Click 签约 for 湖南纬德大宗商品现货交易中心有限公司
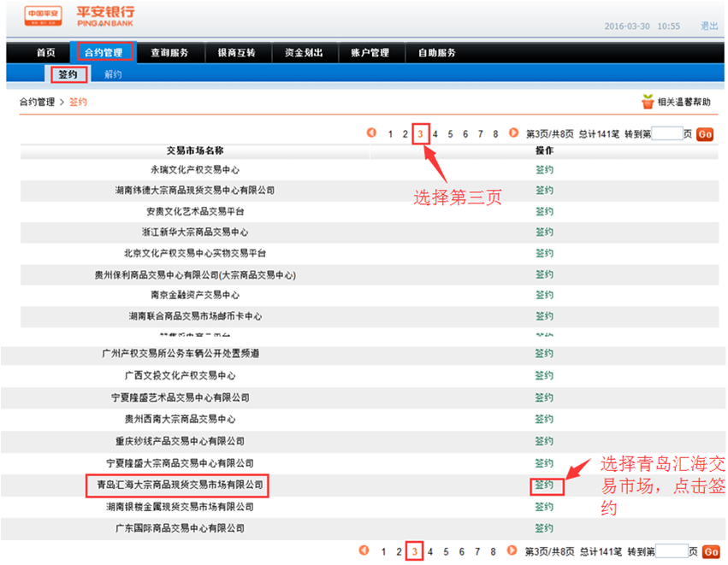The image size is (728, 565). click(544, 191)
